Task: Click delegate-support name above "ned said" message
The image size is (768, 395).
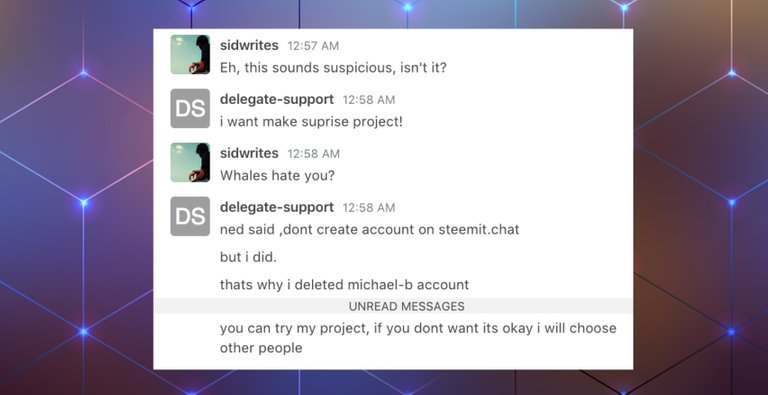Action: [x=277, y=207]
